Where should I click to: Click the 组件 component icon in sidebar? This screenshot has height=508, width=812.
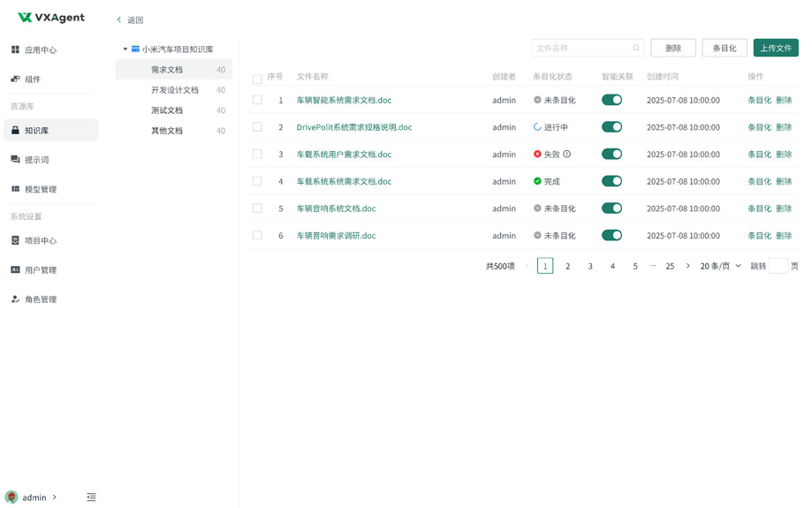[x=15, y=80]
